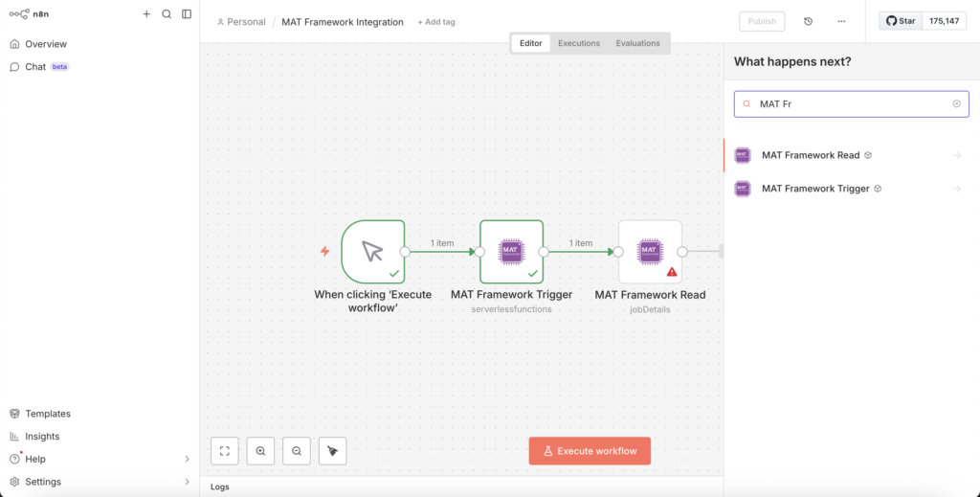Open search using the magnifier icon
Image resolution: width=980 pixels, height=497 pixels.
click(167, 14)
